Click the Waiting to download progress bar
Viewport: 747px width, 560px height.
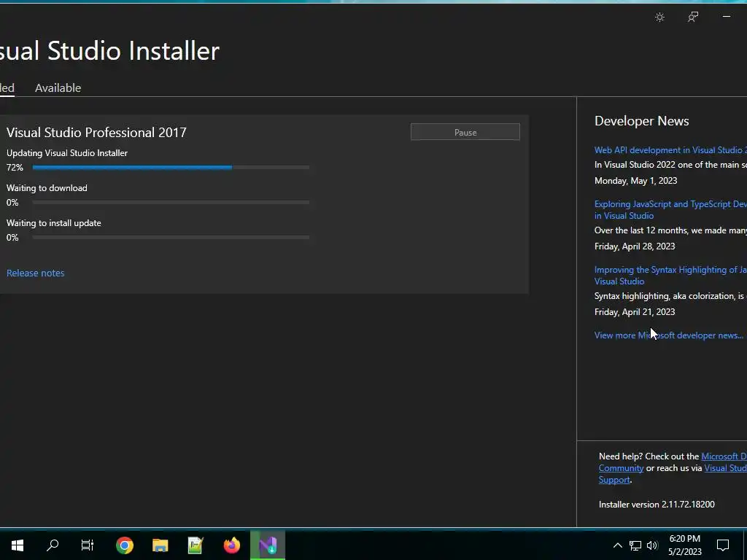[x=171, y=203]
